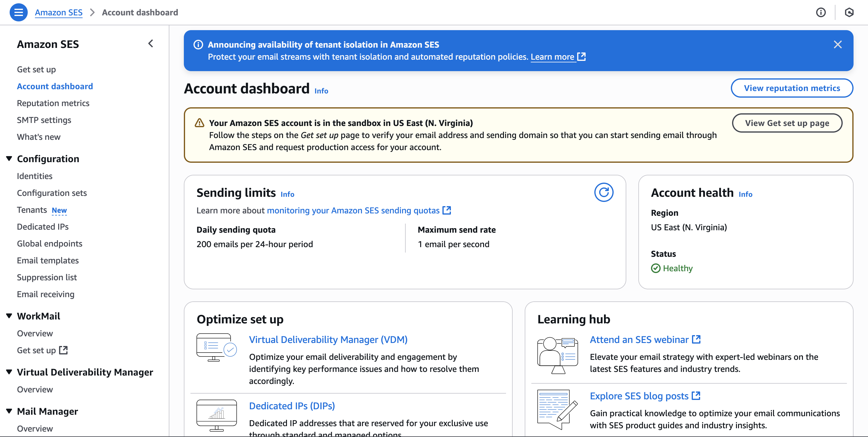The image size is (868, 437).
Task: Click View Get set up page
Action: (787, 123)
